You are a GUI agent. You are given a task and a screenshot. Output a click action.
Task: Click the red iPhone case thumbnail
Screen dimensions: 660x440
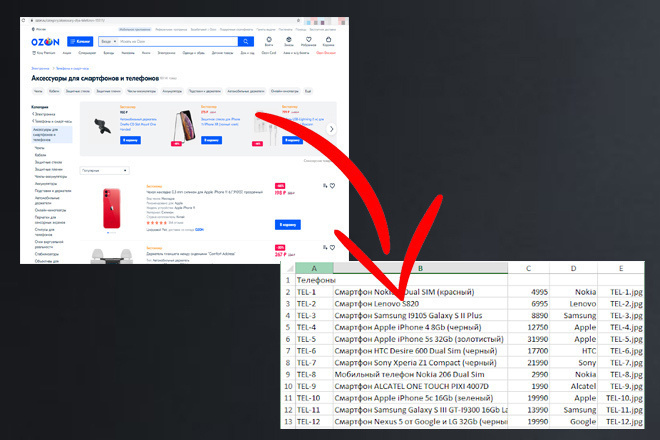pyautogui.click(x=112, y=208)
